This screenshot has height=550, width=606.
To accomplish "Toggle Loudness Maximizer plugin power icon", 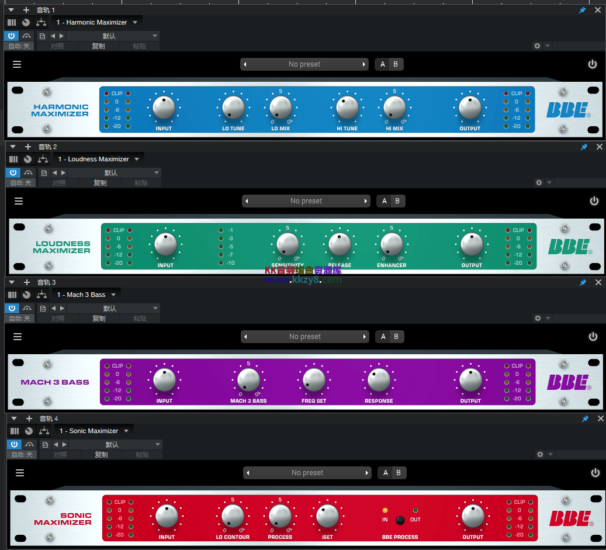I will pyautogui.click(x=594, y=201).
